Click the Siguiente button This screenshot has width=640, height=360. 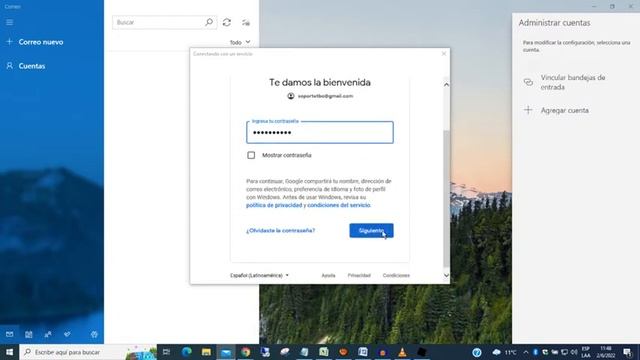click(371, 231)
